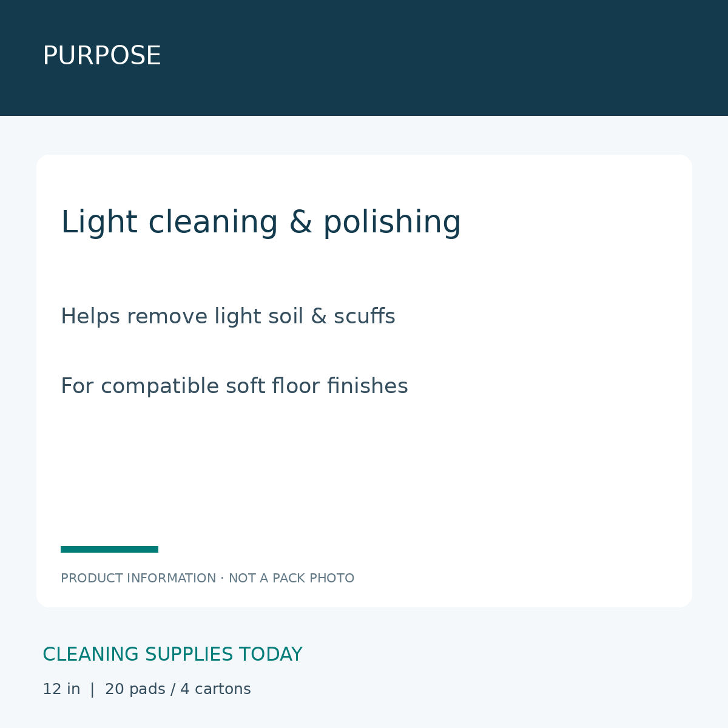The height and width of the screenshot is (728, 728).
Task: Click 'Helps remove light soil & scuffs' line
Action: [x=228, y=317]
